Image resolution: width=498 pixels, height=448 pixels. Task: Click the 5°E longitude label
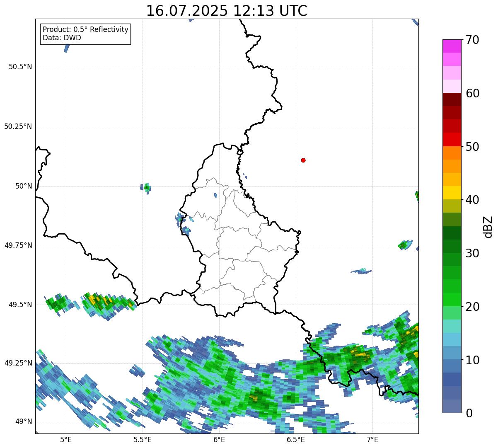tap(66, 439)
